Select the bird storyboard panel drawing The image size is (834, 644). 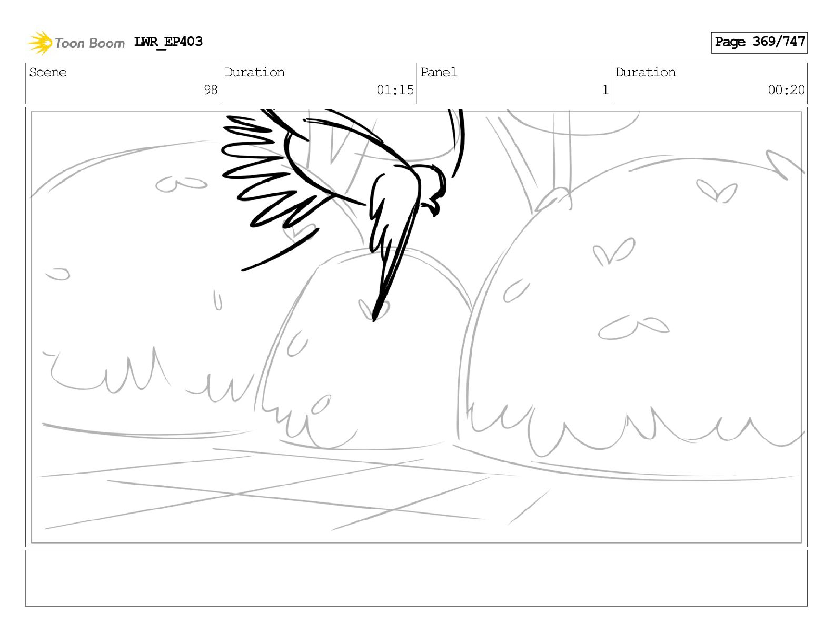(416, 327)
